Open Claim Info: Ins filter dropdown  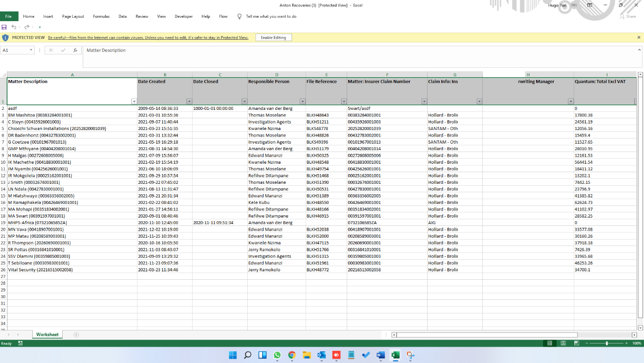(479, 102)
